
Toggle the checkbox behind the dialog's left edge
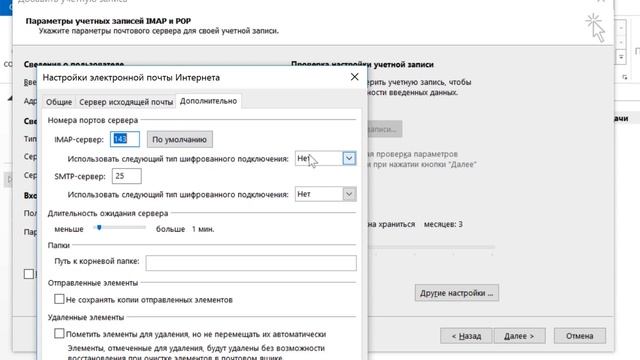[29, 274]
